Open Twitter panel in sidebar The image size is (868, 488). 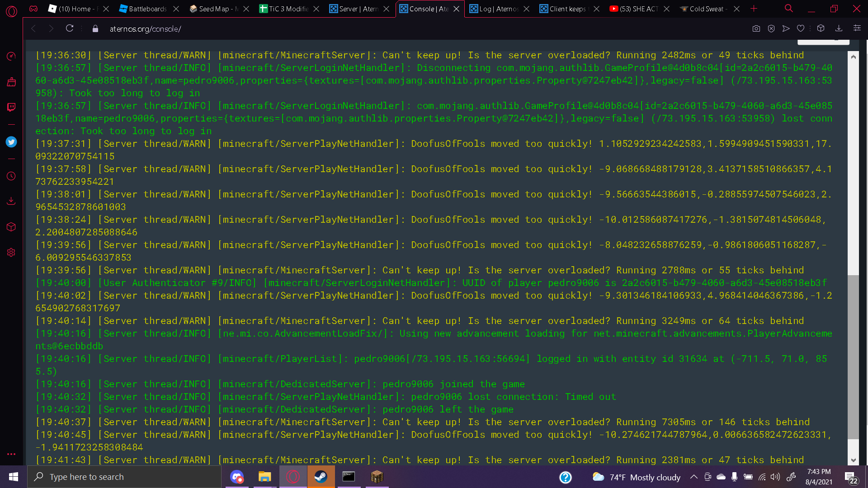coord(11,142)
